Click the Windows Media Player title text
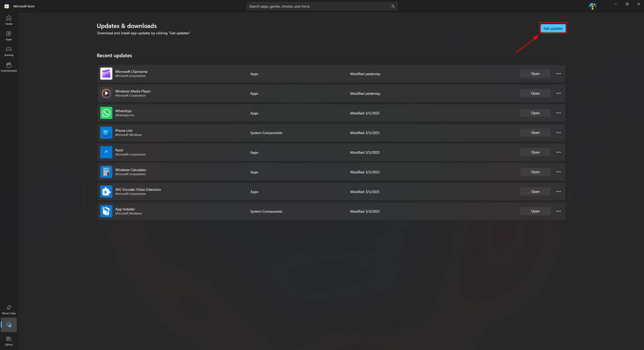 click(x=133, y=91)
